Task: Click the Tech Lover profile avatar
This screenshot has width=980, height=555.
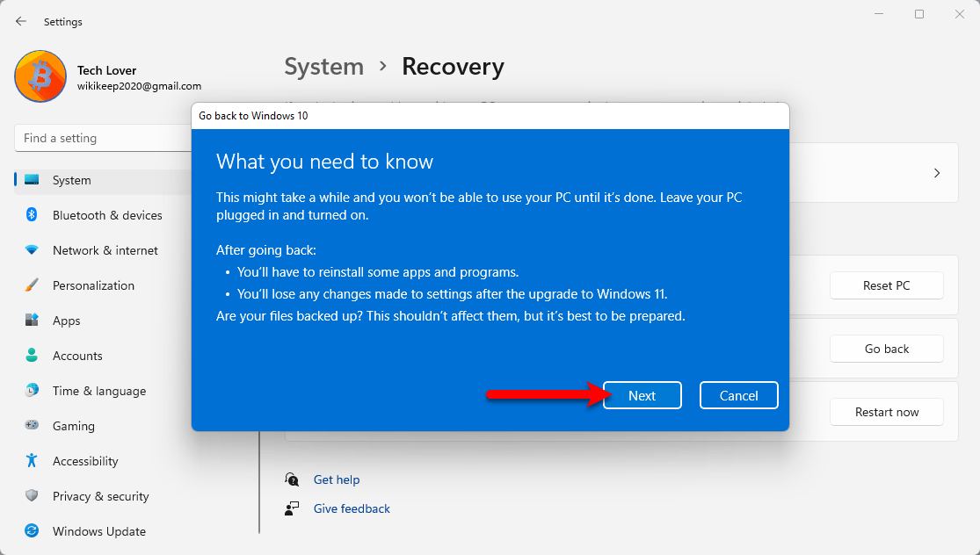Action: [40, 76]
